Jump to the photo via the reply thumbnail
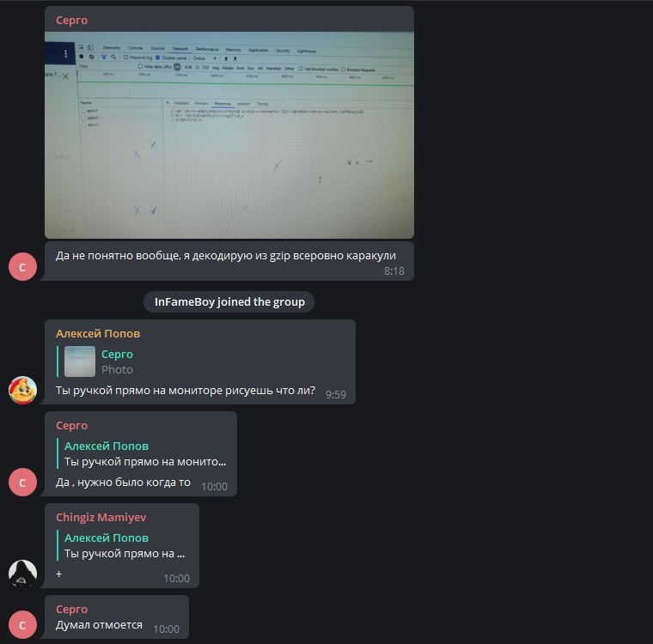This screenshot has width=653, height=644. (80, 361)
